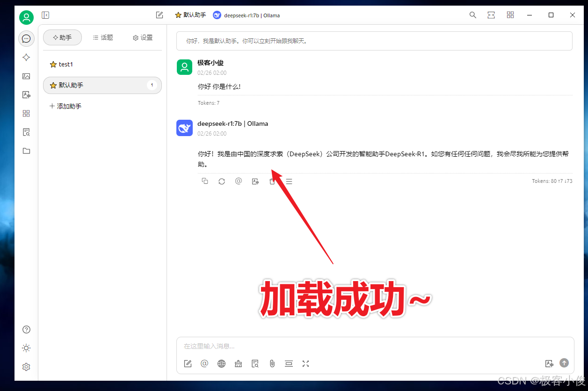This screenshot has height=391, width=588.
Task: Click the 极客小俊 sender name
Action: [211, 63]
